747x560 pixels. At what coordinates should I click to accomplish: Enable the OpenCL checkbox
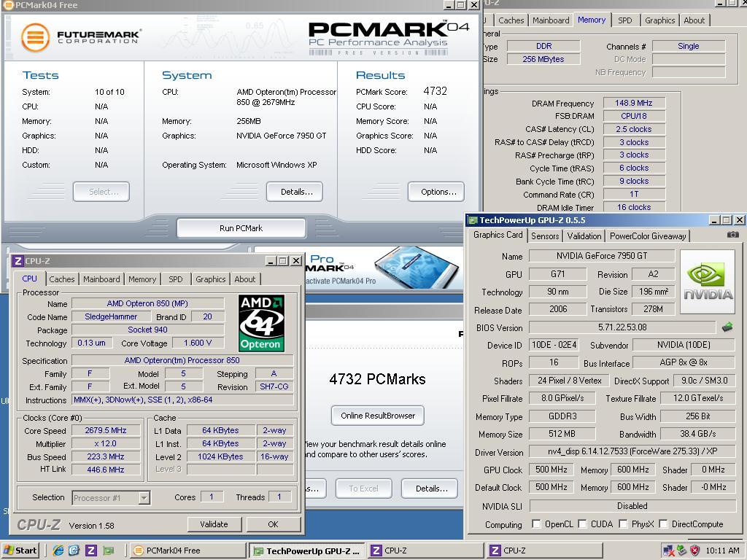click(536, 524)
